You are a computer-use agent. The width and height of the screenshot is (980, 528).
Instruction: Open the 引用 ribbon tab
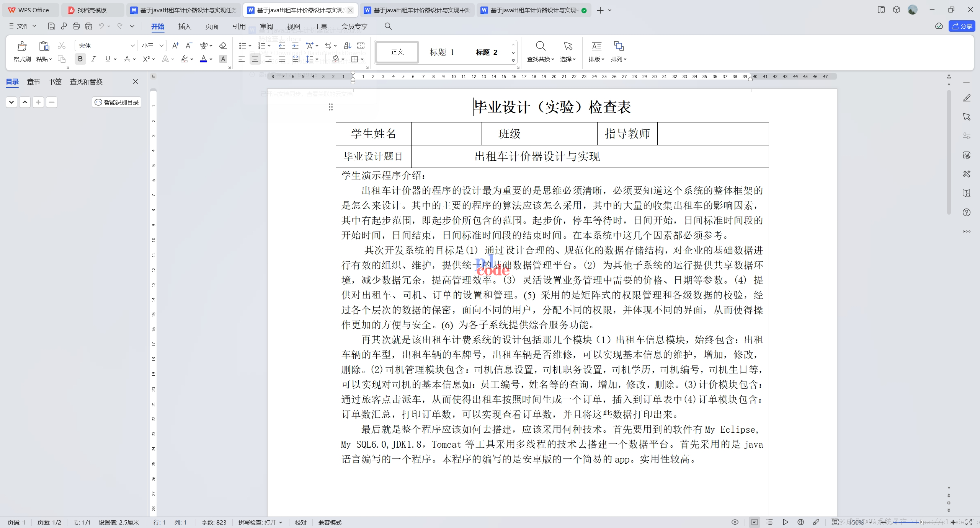click(239, 26)
